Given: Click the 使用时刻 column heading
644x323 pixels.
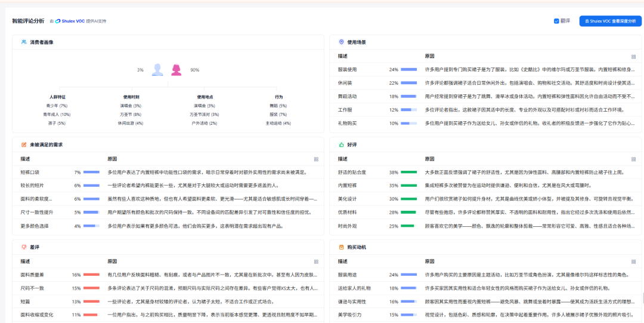Looking at the screenshot, I should 131,97.
